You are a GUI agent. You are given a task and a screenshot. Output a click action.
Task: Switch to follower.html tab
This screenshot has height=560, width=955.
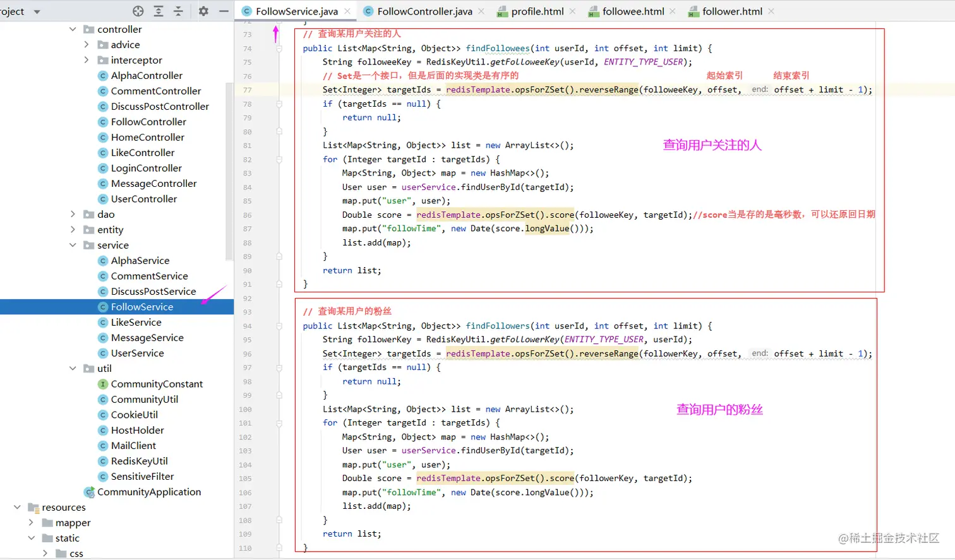pyautogui.click(x=732, y=11)
